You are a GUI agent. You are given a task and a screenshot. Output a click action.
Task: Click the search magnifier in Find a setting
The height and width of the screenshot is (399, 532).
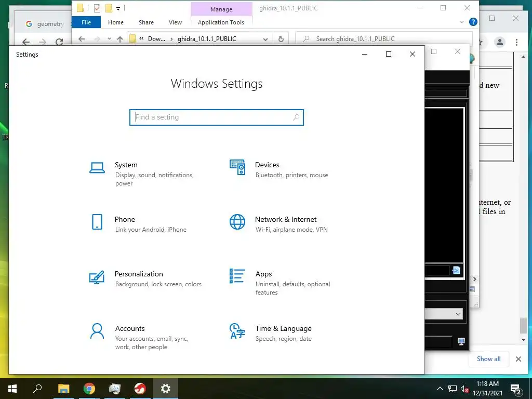pos(296,117)
